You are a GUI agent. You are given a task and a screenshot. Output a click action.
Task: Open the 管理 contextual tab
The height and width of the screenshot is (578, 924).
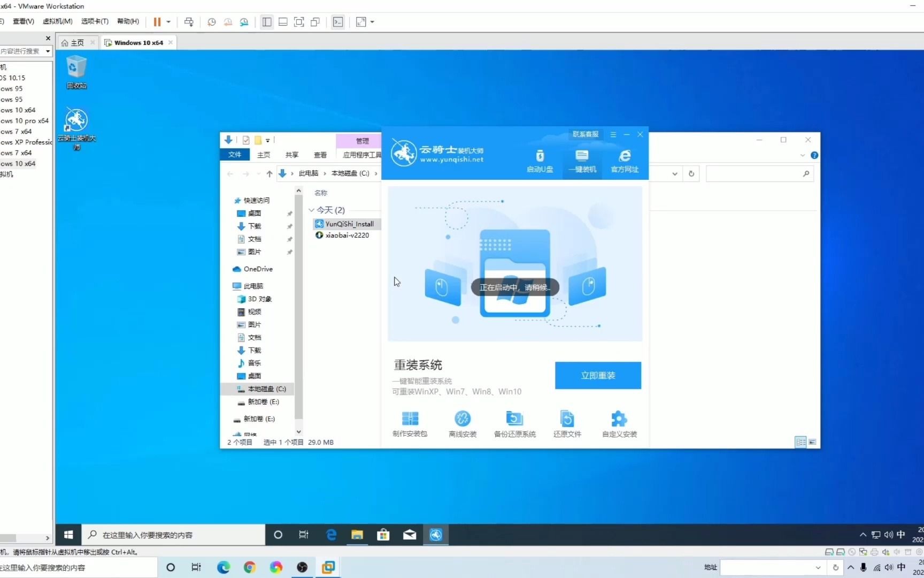tap(362, 141)
